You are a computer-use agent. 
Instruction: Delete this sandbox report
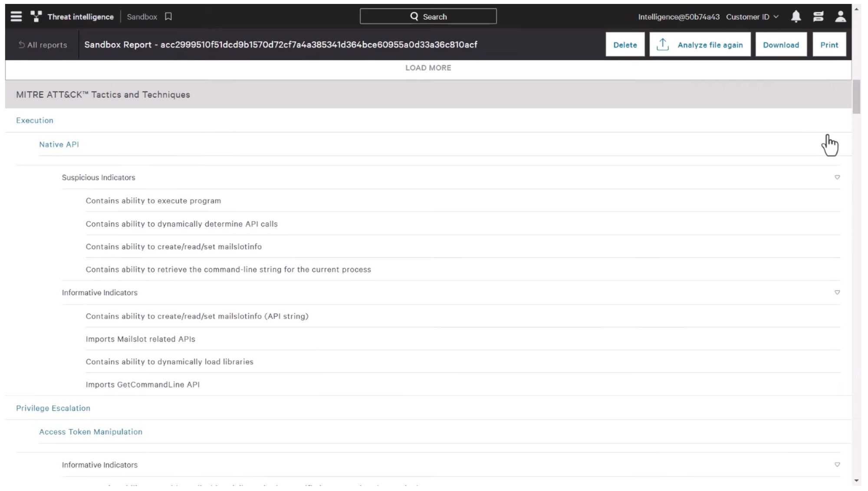coord(625,44)
